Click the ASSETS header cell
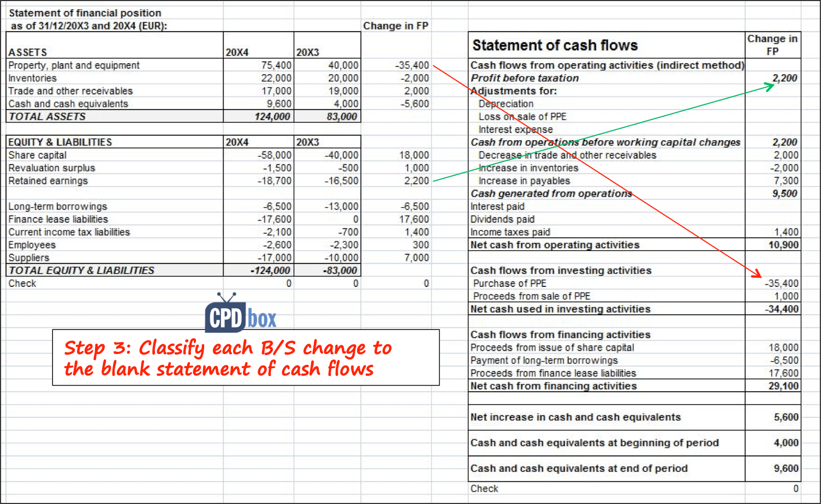Image resolution: width=821 pixels, height=504 pixels. coord(28,52)
